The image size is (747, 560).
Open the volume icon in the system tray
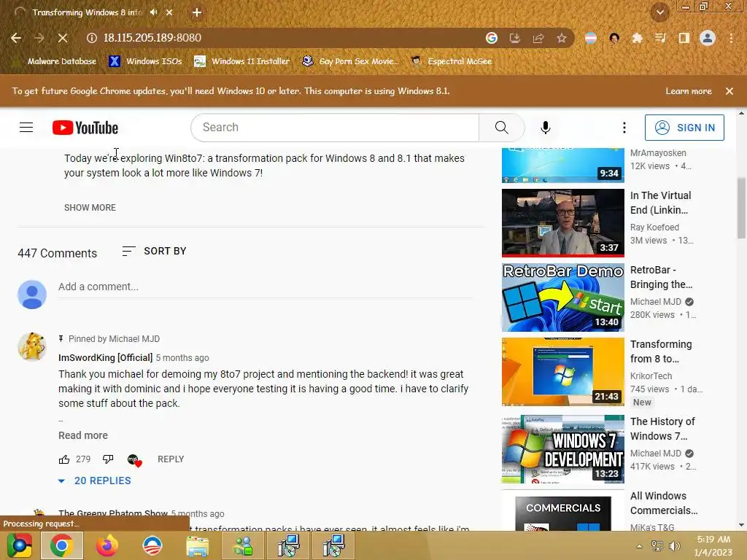click(x=675, y=546)
